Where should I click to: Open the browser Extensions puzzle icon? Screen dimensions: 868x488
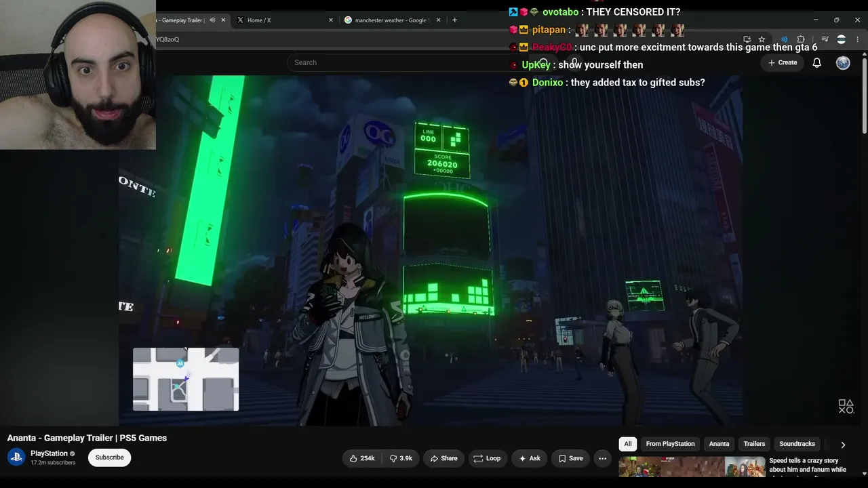[x=801, y=39]
